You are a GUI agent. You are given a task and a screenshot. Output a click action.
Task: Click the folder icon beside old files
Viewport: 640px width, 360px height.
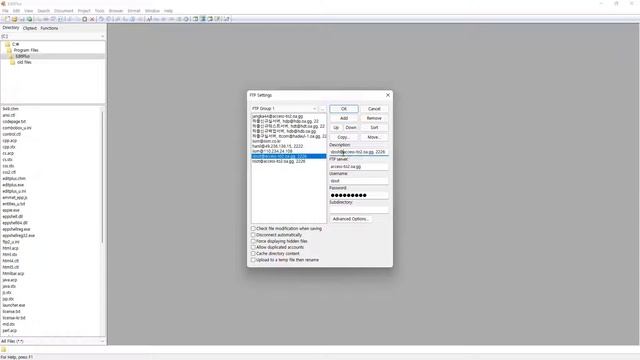(x=13, y=62)
